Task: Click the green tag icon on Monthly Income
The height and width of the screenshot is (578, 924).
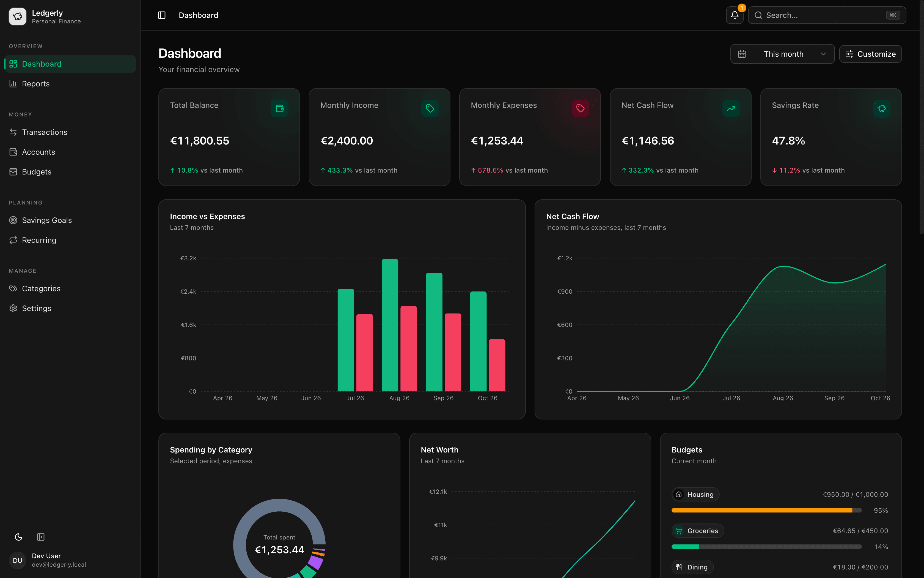Action: pyautogui.click(x=430, y=108)
